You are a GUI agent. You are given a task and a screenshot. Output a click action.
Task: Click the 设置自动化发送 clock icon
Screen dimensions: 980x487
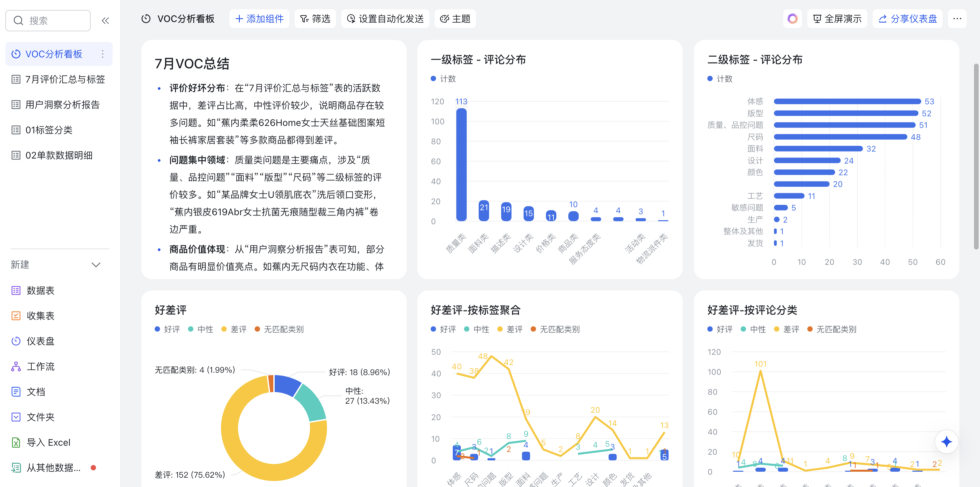(351, 18)
